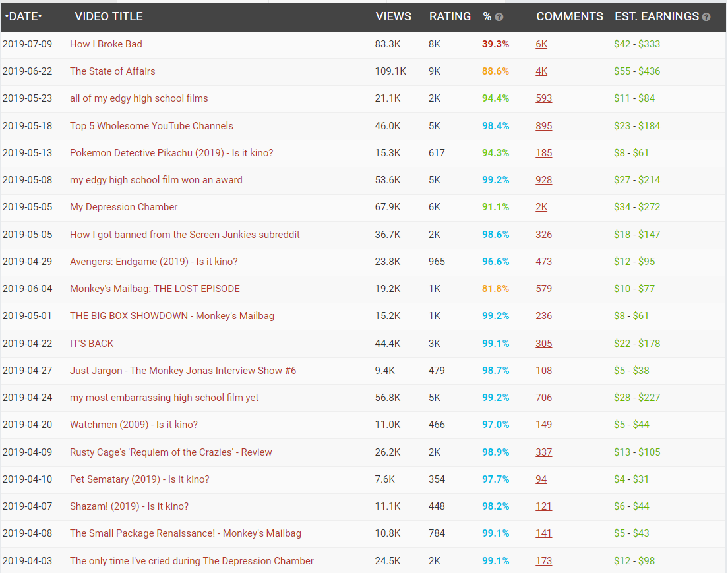Open 'Pokemon Detective Pikachu (2019) - Is it kino?'
The width and height of the screenshot is (728, 573).
[171, 153]
